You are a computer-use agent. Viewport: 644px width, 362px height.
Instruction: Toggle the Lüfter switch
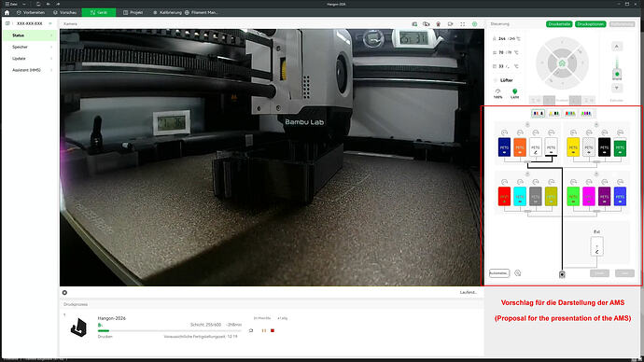pos(496,80)
